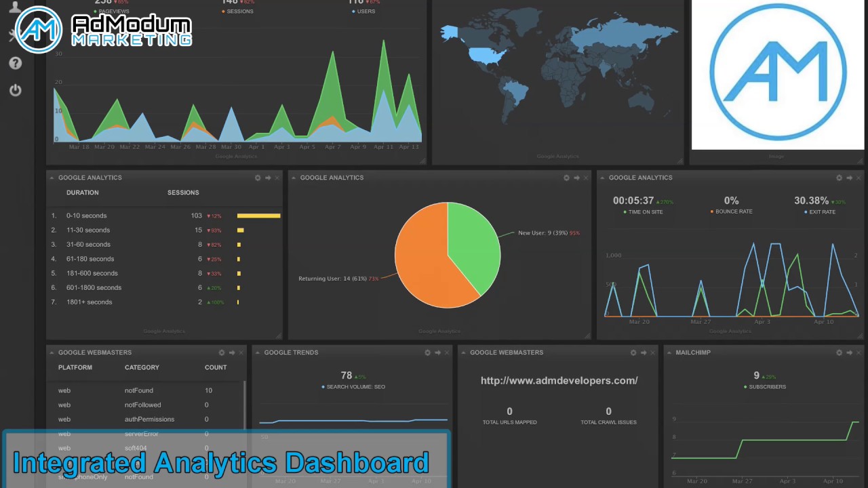Click share arrow on Duration sessions widget
Viewport: 868px width, 488px height.
tap(268, 178)
